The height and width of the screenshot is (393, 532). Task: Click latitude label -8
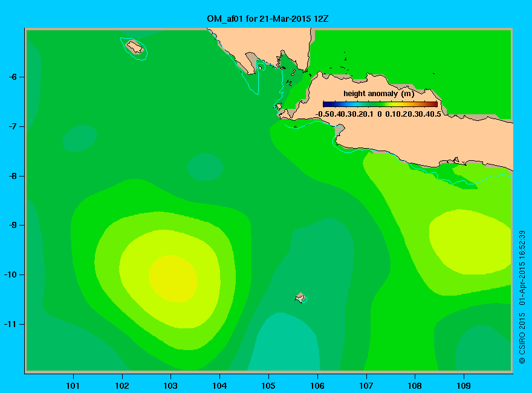[x=13, y=176]
